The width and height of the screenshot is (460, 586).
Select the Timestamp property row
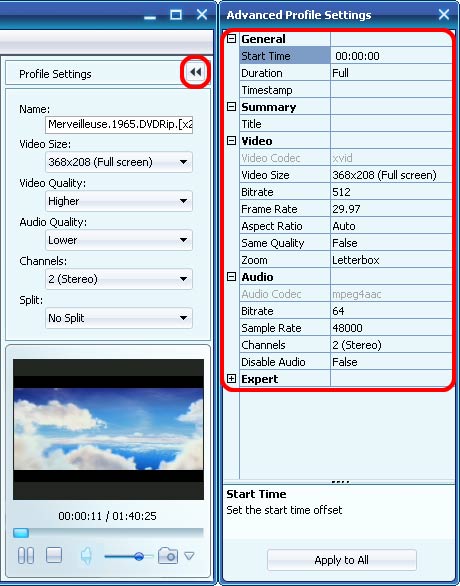pyautogui.click(x=346, y=90)
